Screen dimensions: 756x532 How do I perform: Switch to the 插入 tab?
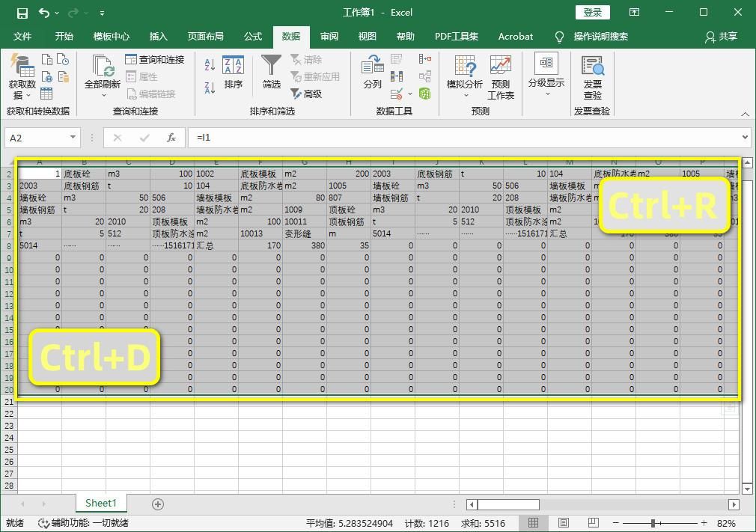click(x=158, y=37)
